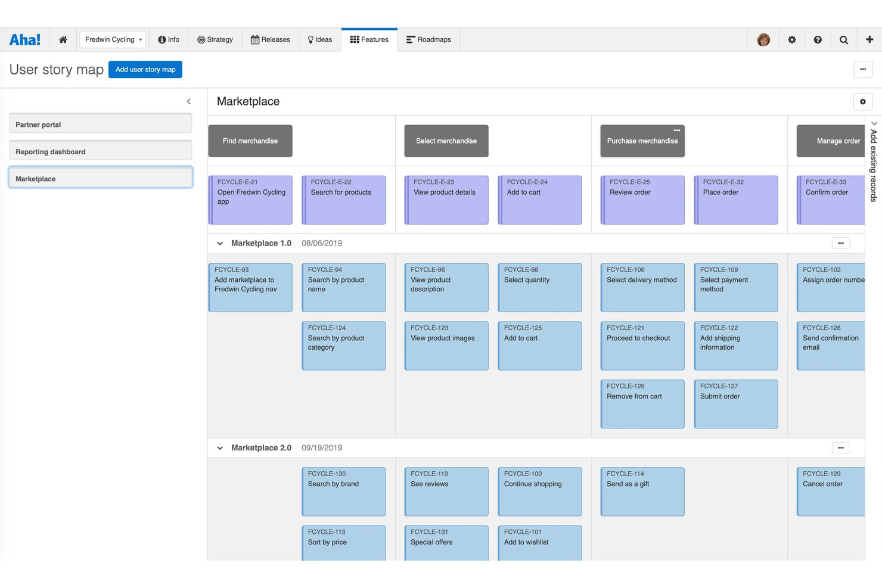Viewport: 882px width, 588px height.
Task: Open the help question mark icon
Action: pyautogui.click(x=818, y=40)
